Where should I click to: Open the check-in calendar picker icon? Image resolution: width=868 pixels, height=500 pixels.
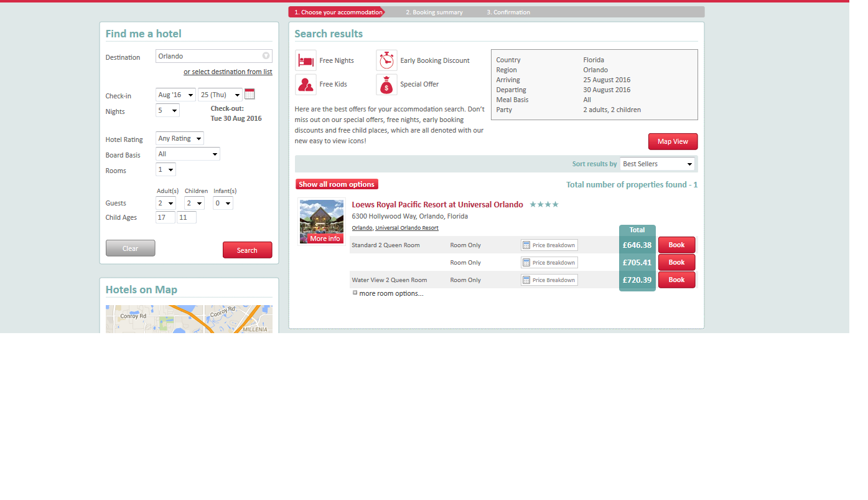250,94
